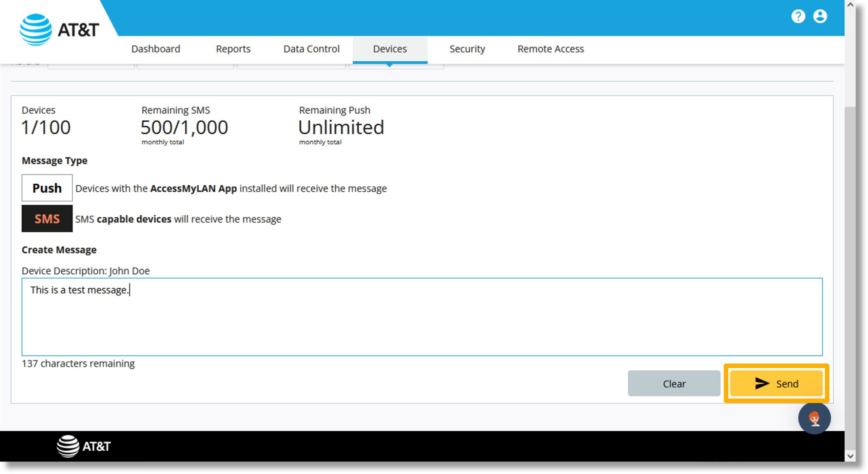Image resolution: width=868 pixels, height=474 pixels.
Task: Open the Reports tab
Action: tap(233, 49)
